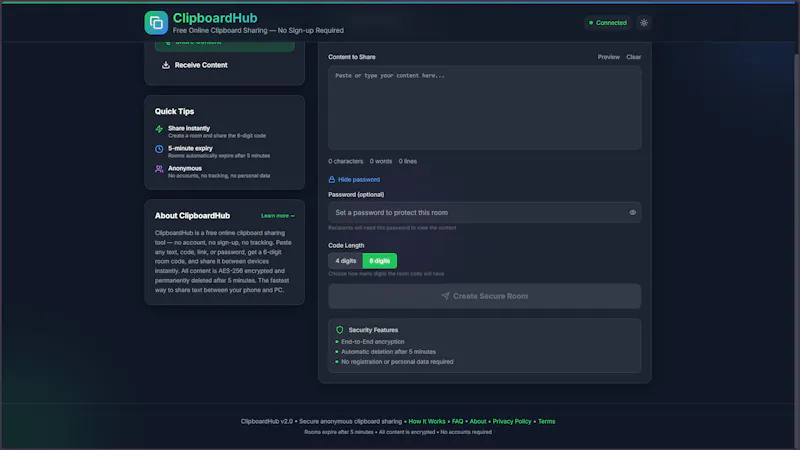Viewport: 800px width, 450px height.
Task: Select the 6 digits code length
Action: click(380, 261)
